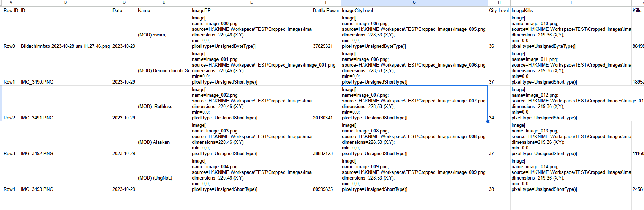Select column G header
644x210 pixels.
pos(414,2)
